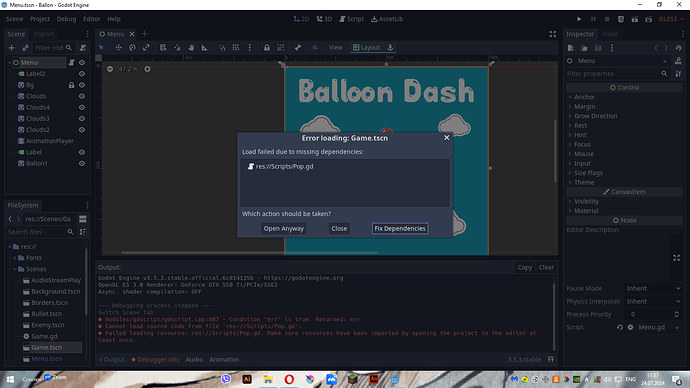Click the Process Priority stepper arrows

[676, 314]
